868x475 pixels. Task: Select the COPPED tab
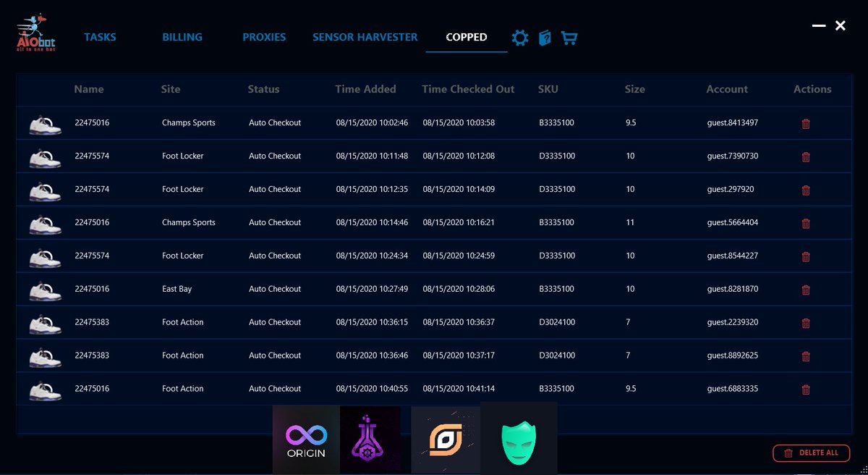pyautogui.click(x=467, y=37)
